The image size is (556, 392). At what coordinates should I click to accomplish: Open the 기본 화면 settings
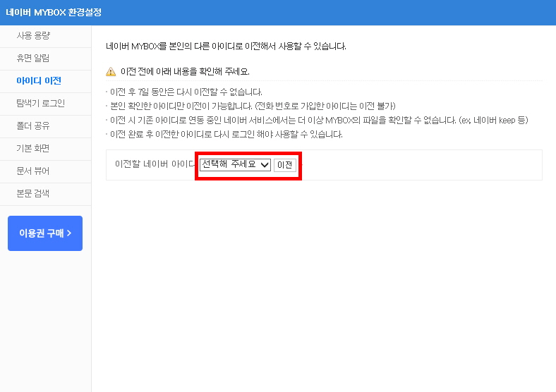click(x=45, y=149)
